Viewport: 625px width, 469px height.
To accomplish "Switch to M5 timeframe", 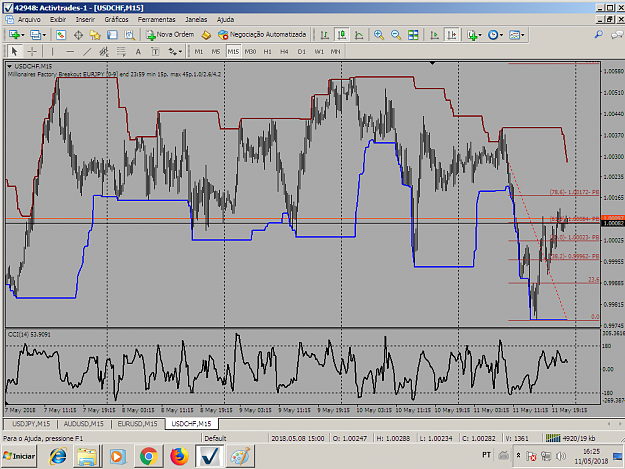I will pyautogui.click(x=216, y=51).
